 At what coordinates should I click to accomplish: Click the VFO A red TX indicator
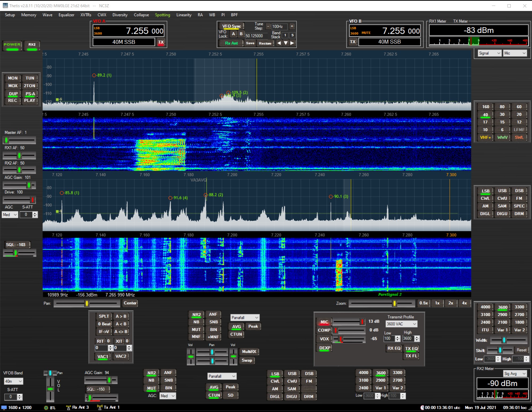pyautogui.click(x=161, y=42)
